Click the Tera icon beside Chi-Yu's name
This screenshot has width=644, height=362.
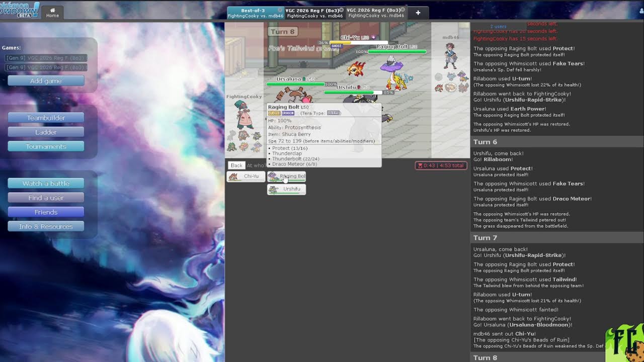[373, 38]
